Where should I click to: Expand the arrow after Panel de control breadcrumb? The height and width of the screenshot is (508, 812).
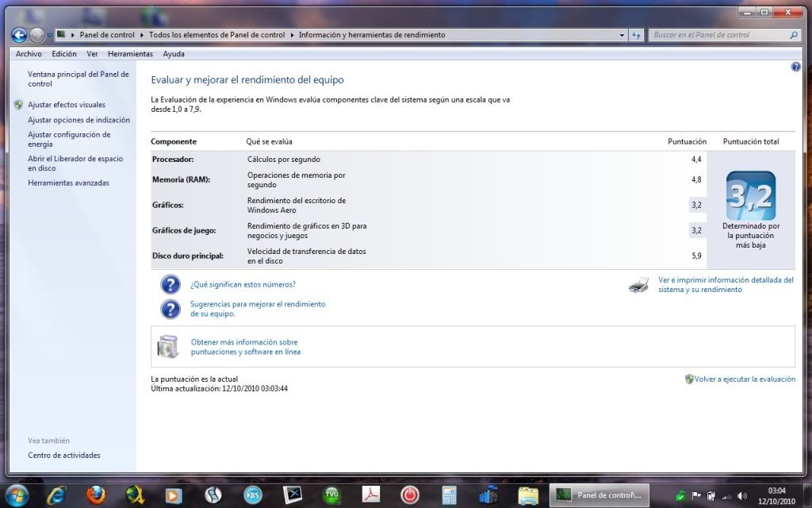[x=141, y=35]
